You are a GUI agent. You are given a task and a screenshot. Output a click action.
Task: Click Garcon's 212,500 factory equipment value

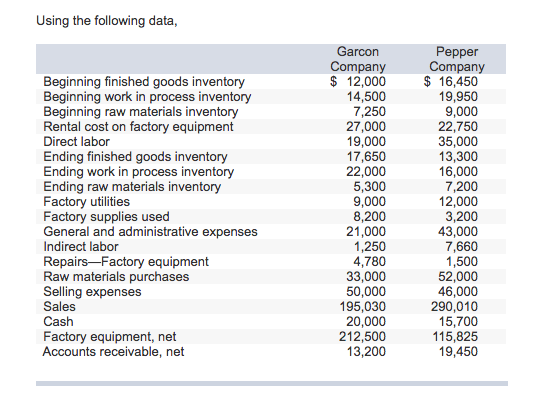(x=362, y=337)
